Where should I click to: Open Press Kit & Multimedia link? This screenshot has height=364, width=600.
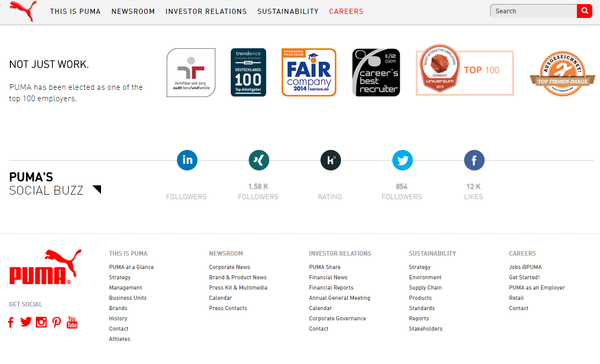coord(238,287)
